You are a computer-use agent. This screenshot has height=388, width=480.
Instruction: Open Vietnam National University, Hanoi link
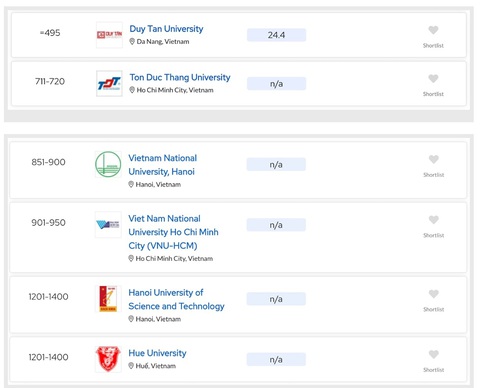coord(163,165)
